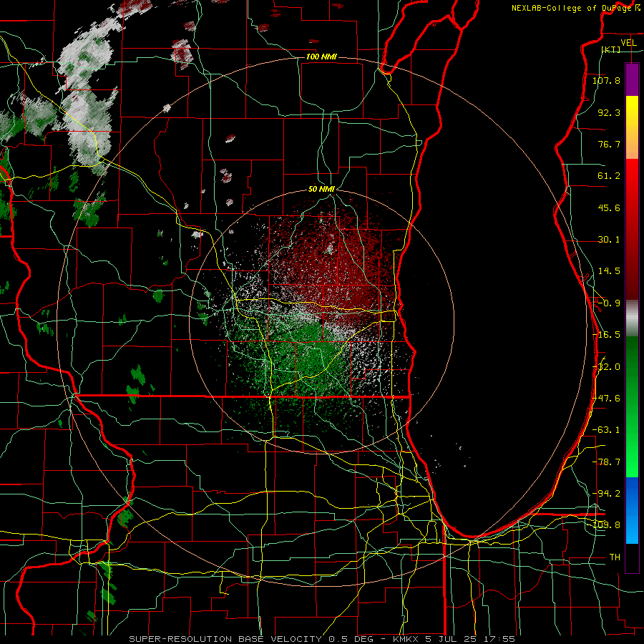This screenshot has width=644, height=644.
Task: Click the 76.7 legend value
Action: point(609,144)
